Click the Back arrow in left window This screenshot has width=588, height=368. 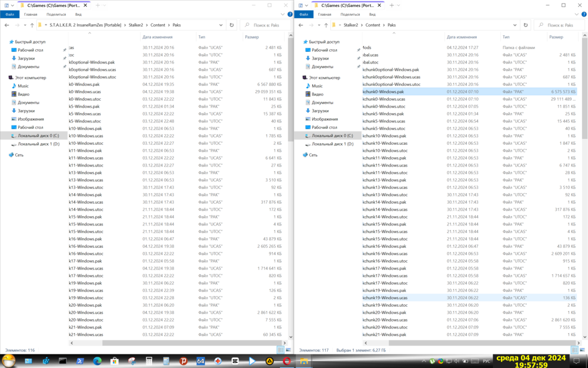tap(7, 25)
